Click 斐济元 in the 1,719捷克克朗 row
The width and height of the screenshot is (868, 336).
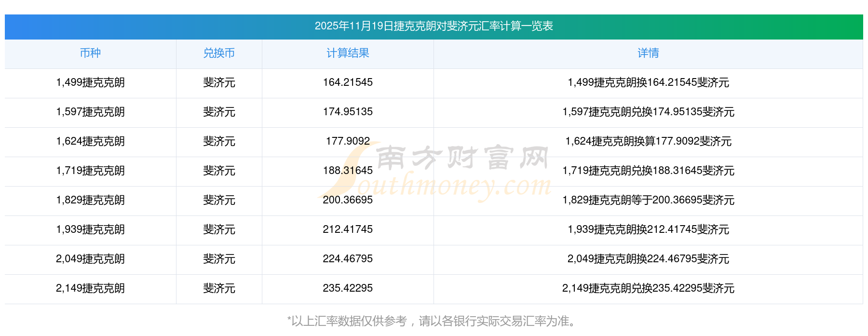click(219, 171)
